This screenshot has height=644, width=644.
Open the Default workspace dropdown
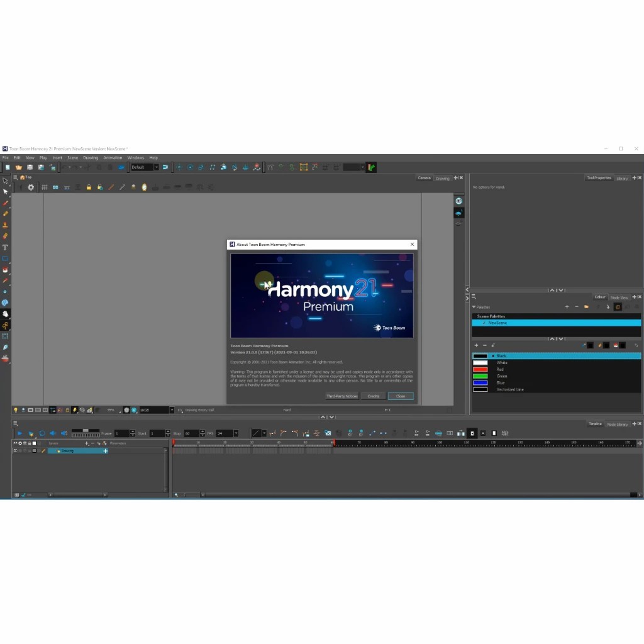[145, 167]
